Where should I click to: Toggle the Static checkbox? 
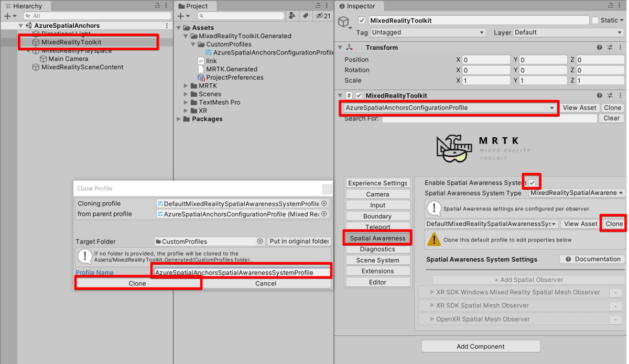coord(595,20)
